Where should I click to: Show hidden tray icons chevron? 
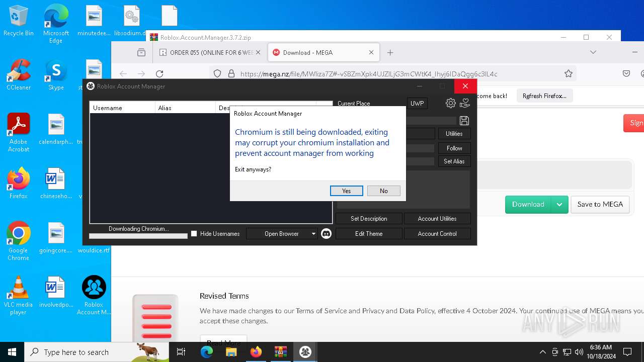coord(542,352)
